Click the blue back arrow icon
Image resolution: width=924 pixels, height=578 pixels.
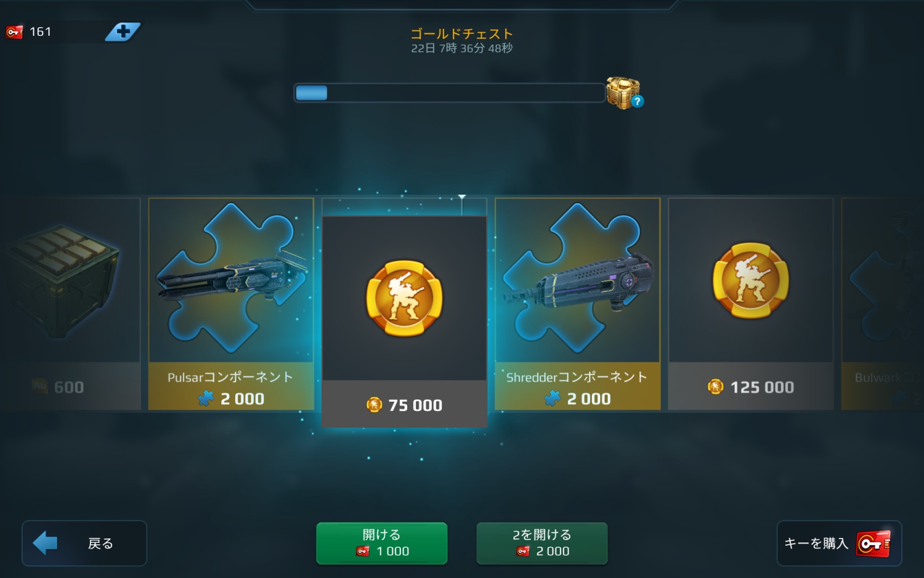click(45, 543)
